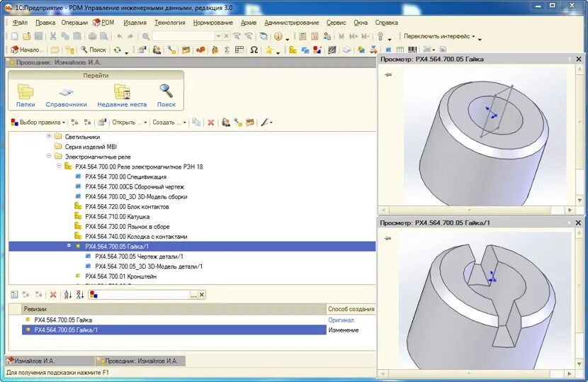Click the revisions filter input field
Viewport: 588px width, 382px height.
click(144, 295)
